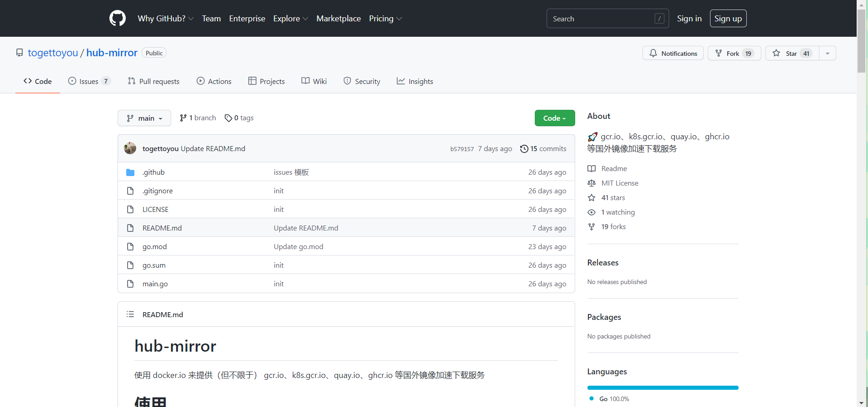
Task: Click the Sign up button
Action: (728, 19)
